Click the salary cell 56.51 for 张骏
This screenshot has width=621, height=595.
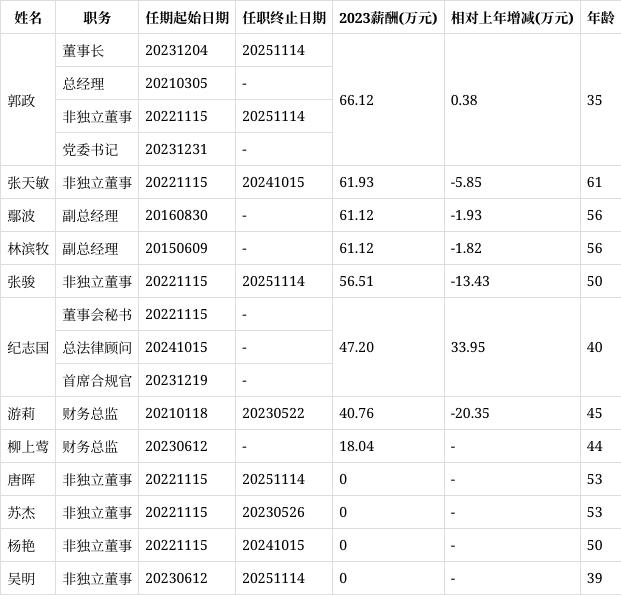[x=356, y=281]
